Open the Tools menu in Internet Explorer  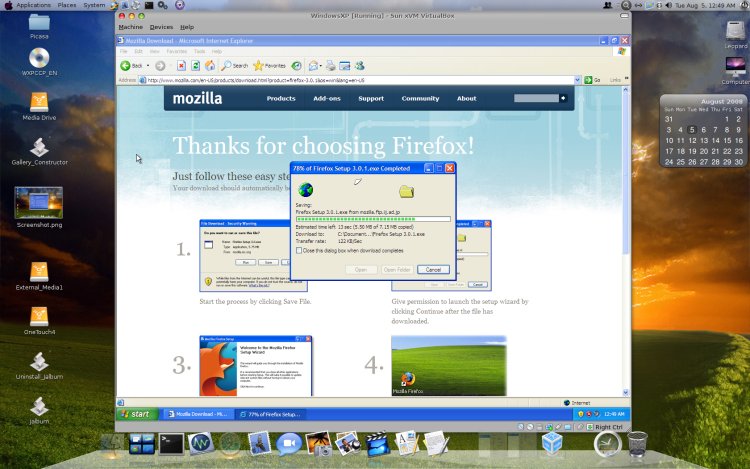(x=199, y=51)
